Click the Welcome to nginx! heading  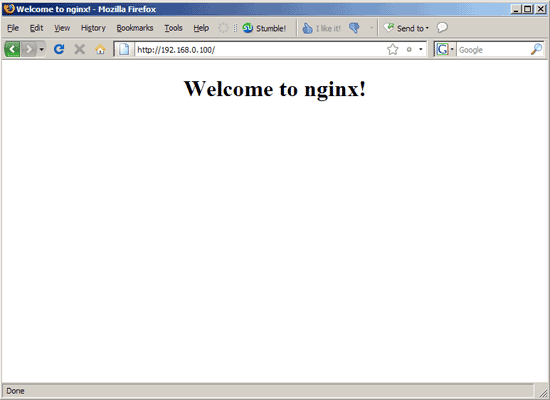[x=275, y=88]
